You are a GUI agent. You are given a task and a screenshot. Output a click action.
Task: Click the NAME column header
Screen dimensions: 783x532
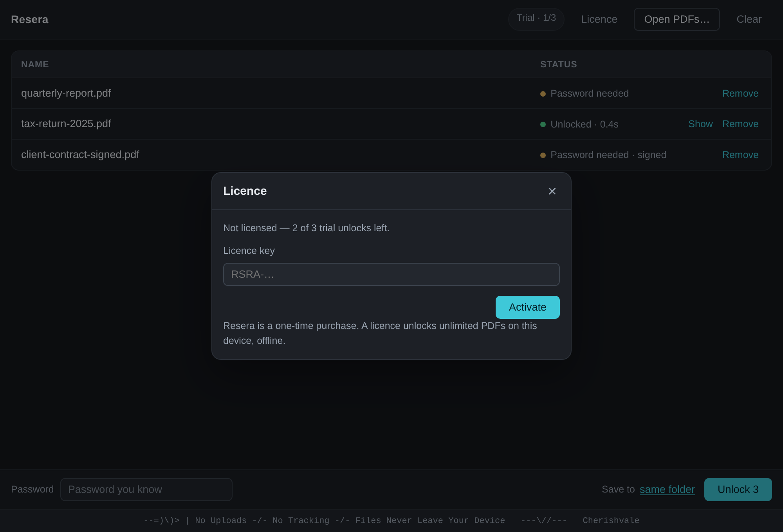35,64
